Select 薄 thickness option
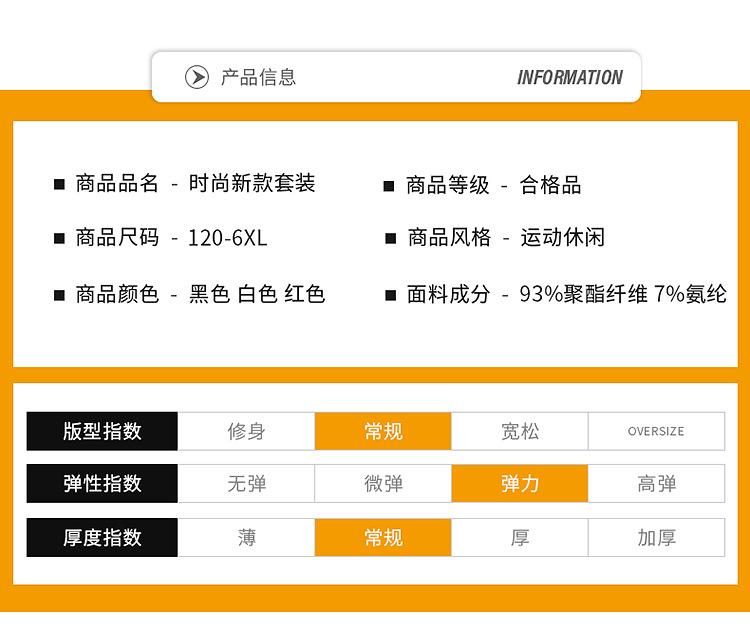750x630 pixels. pos(246,537)
